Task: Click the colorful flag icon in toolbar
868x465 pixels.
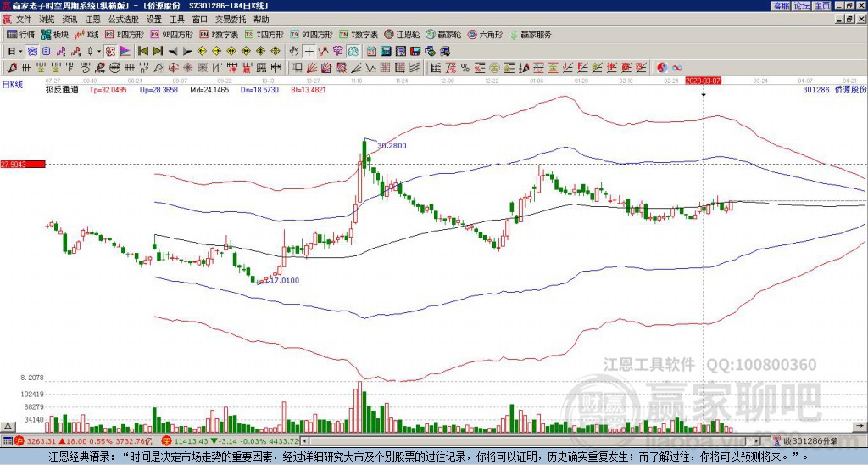Action: (x=125, y=51)
